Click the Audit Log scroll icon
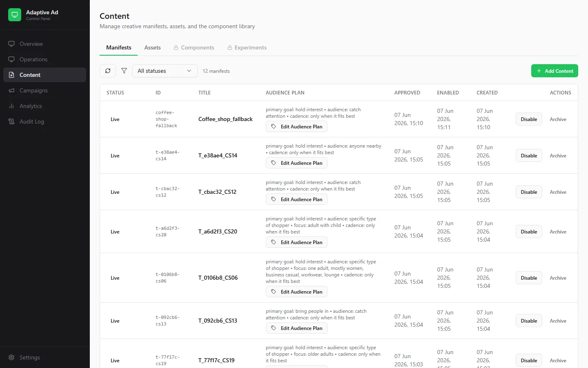The image size is (588, 368). tap(11, 121)
